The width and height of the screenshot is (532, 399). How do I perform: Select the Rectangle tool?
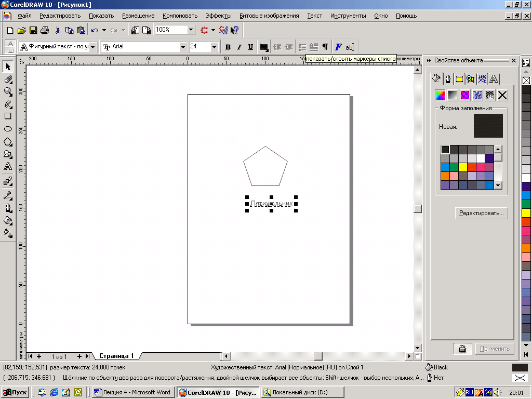(x=8, y=116)
